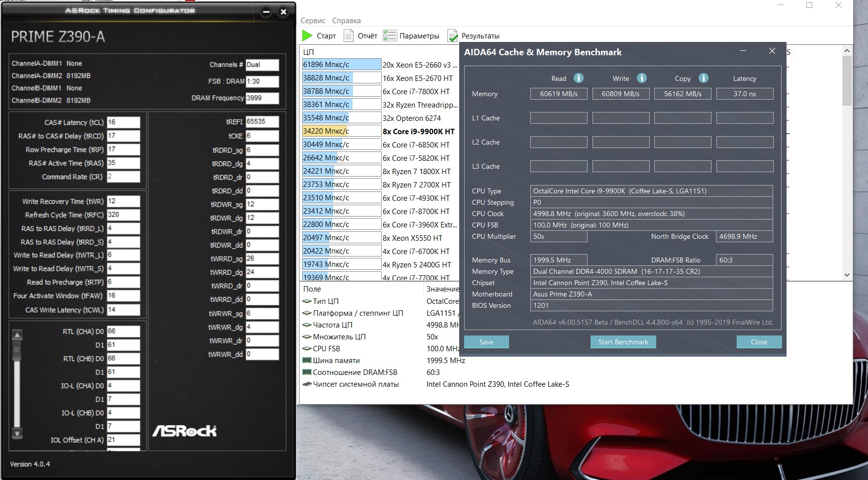Click the CAS Write Latency (tCWL) field

point(123,310)
